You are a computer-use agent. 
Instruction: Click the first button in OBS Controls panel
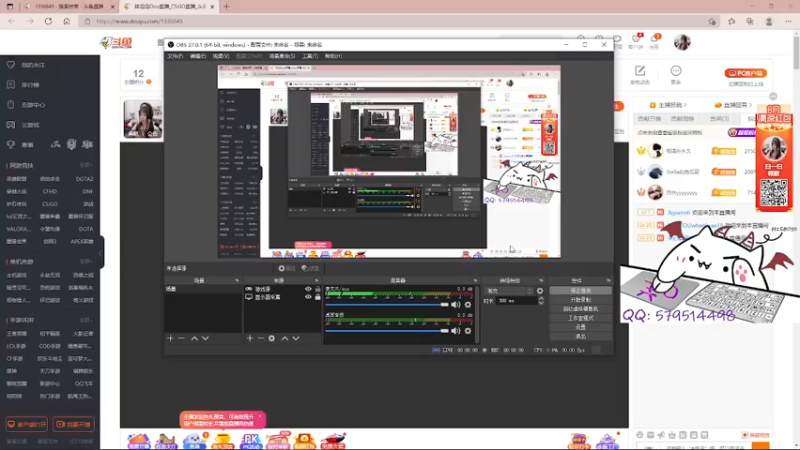click(581, 291)
